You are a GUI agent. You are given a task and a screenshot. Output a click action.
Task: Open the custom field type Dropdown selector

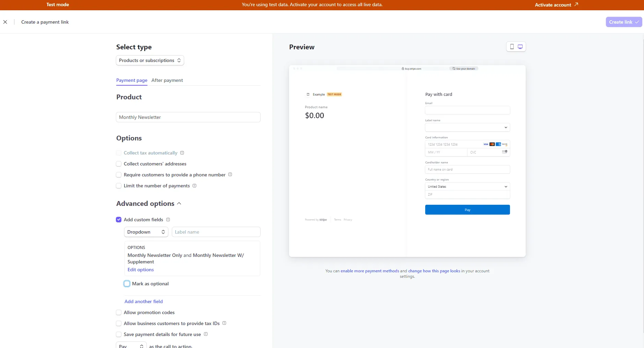click(x=146, y=232)
